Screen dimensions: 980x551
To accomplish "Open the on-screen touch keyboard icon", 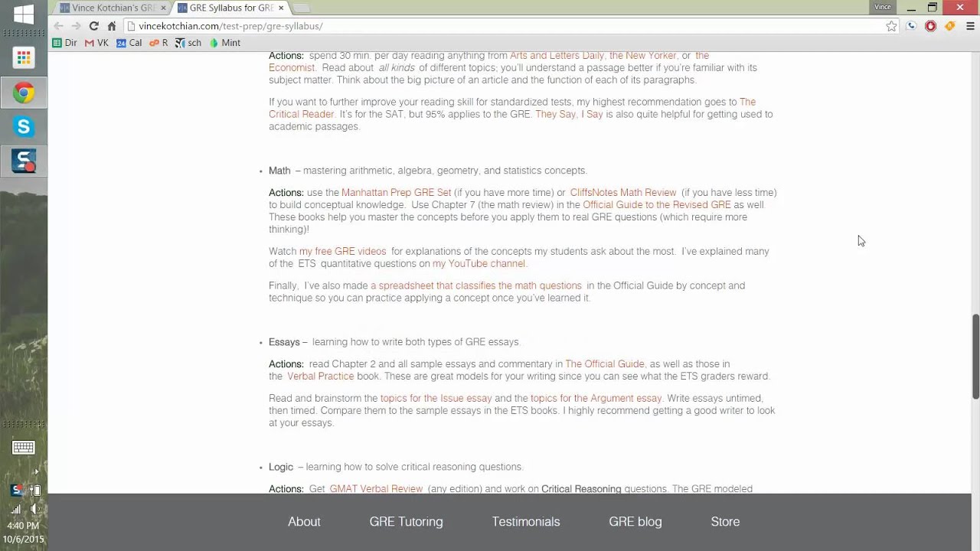I will [x=23, y=448].
